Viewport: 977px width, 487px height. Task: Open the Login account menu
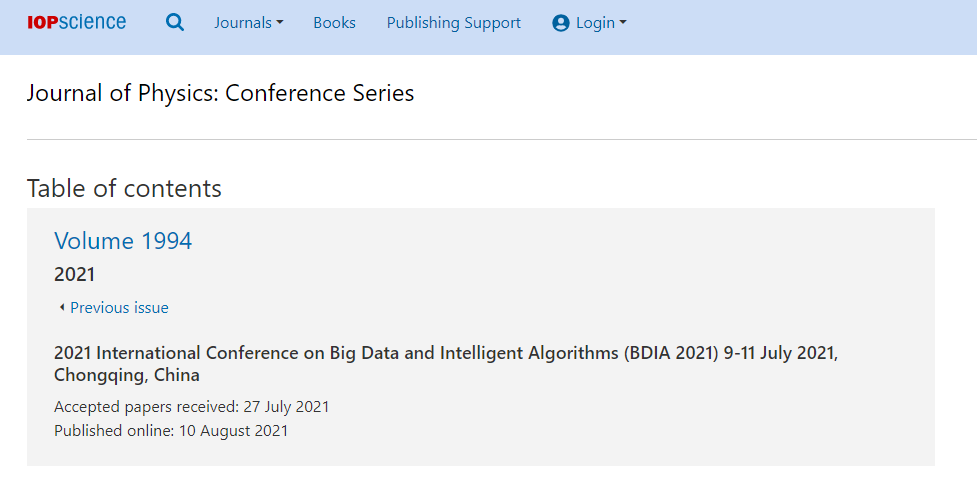coord(589,23)
